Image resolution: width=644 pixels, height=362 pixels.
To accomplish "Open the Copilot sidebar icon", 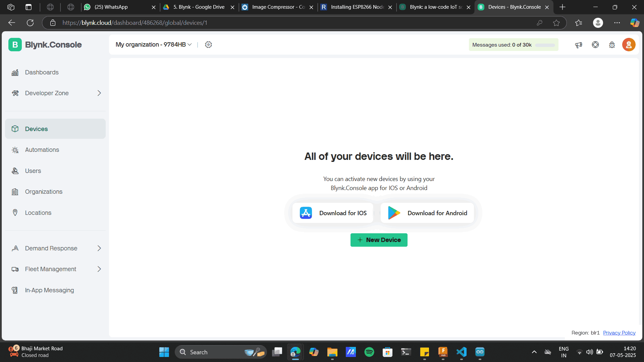I will [635, 23].
